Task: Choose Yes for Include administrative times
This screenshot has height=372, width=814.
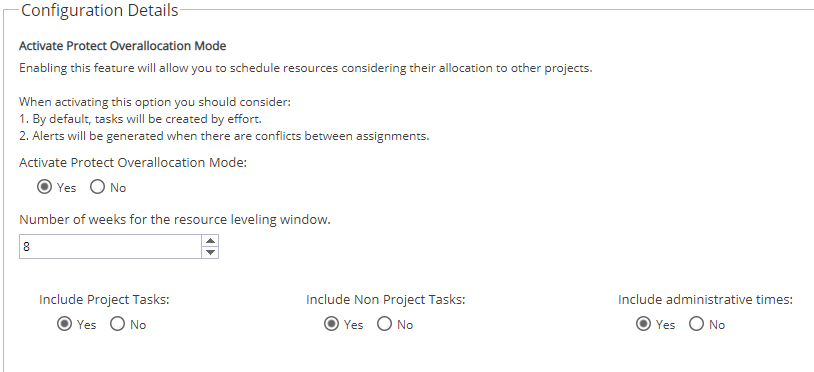Action: (643, 324)
